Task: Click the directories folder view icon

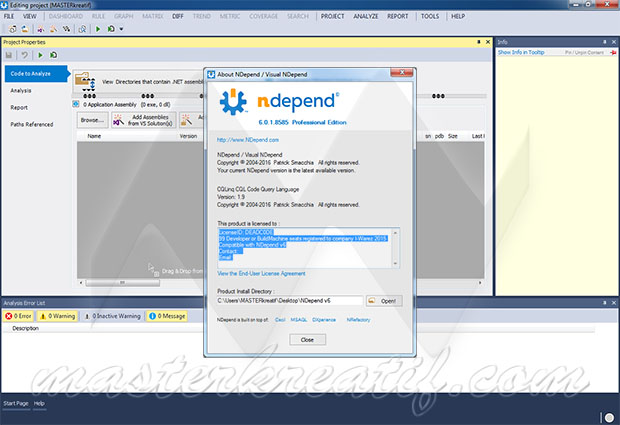Action: (x=85, y=81)
